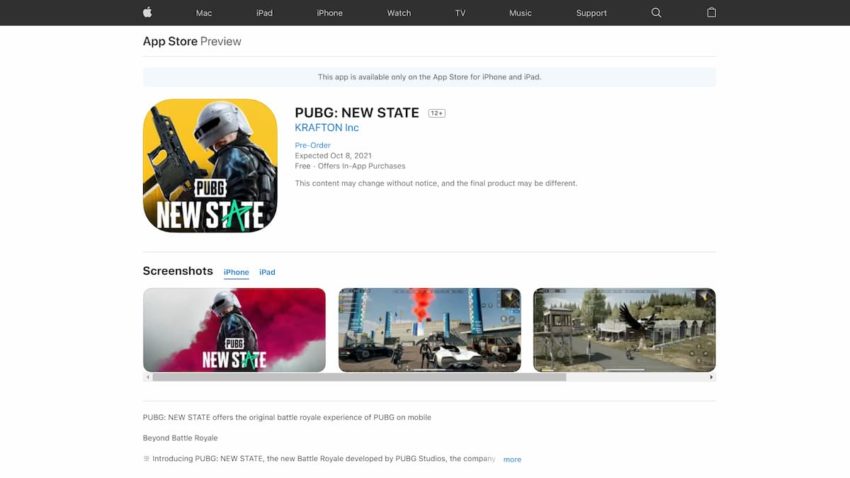Image resolution: width=850 pixels, height=478 pixels.
Task: Open the shopping bag icon
Action: click(711, 12)
